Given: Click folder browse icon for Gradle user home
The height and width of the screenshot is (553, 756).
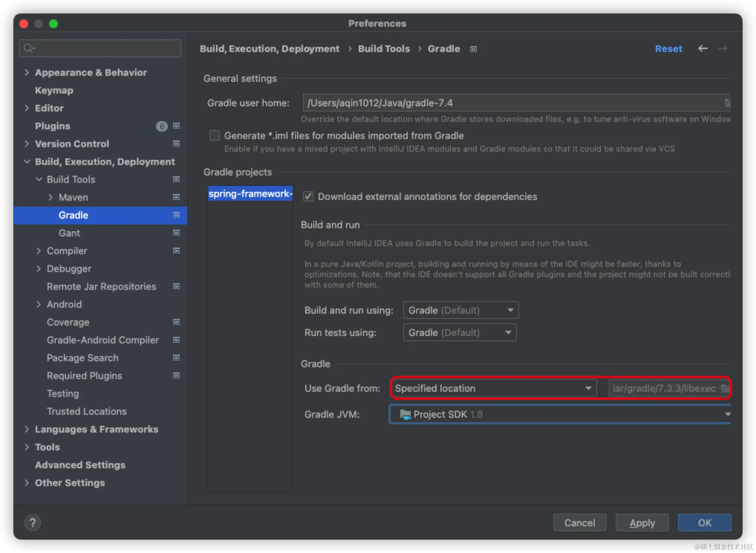Looking at the screenshot, I should click(x=727, y=103).
